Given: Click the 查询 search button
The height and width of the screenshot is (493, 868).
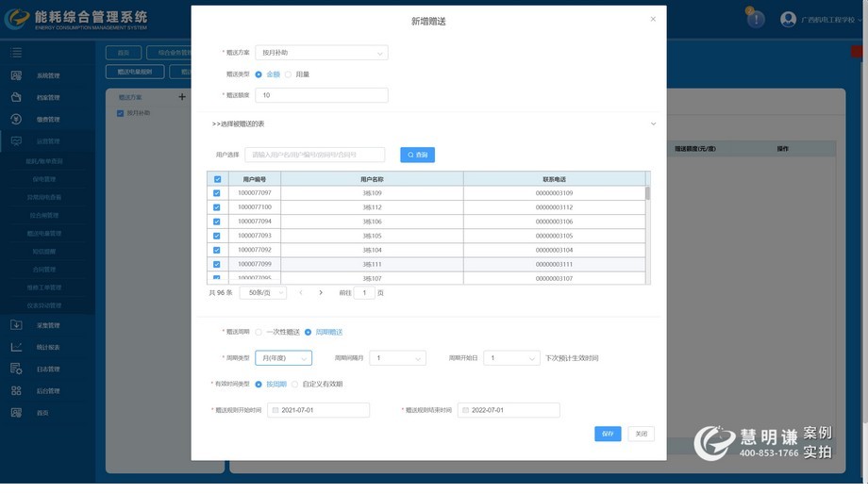Looking at the screenshot, I should tap(417, 155).
